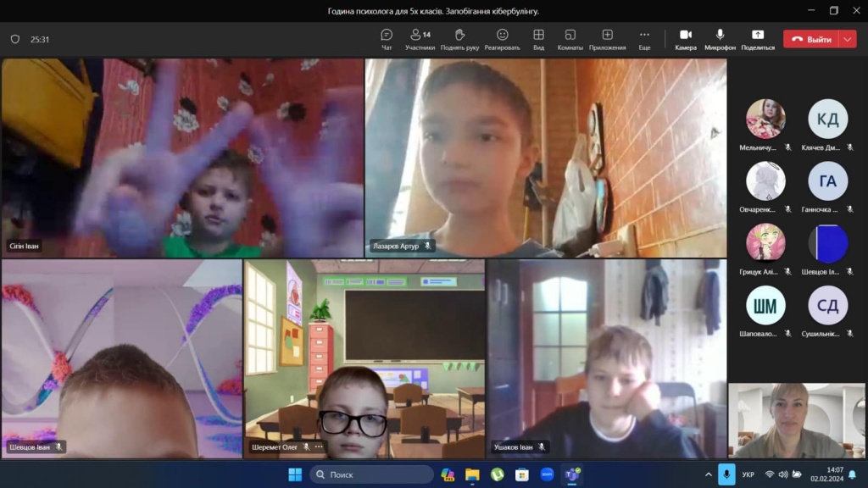This screenshot has width=868, height=488.
Task: Show the Участники list
Action: point(420,39)
